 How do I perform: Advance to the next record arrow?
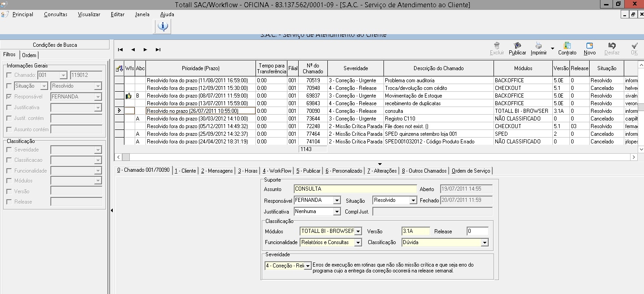[146, 49]
